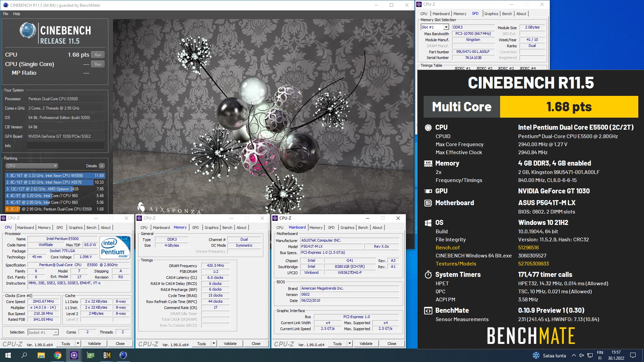The image size is (644, 362).
Task: Open File Explorer from the taskbar
Action: 41,355
